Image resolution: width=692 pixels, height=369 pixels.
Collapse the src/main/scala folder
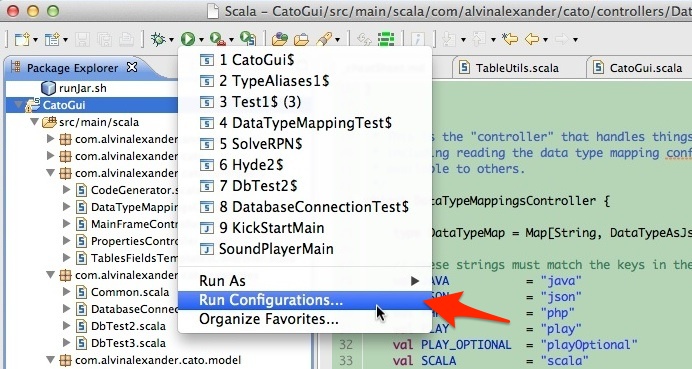34,121
